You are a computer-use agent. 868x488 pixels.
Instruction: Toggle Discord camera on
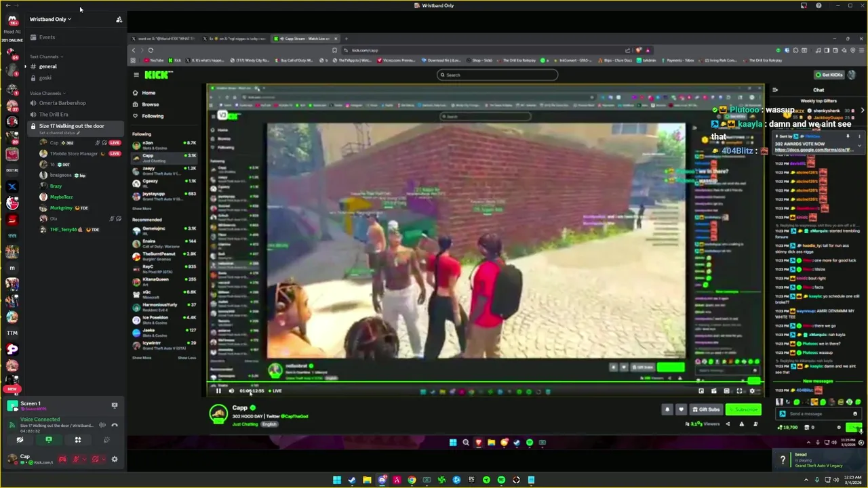[20, 440]
